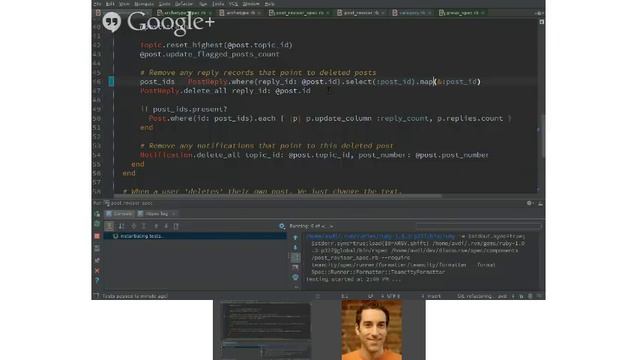Screen dimensions: 640x360
Task: Open Run panel gear settings icon
Action: pyautogui.click(x=529, y=203)
